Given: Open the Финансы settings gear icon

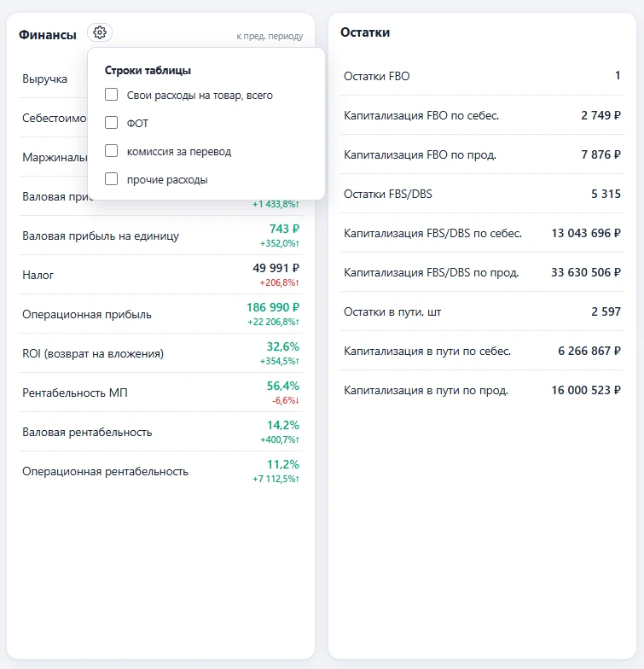Looking at the screenshot, I should click(x=100, y=32).
